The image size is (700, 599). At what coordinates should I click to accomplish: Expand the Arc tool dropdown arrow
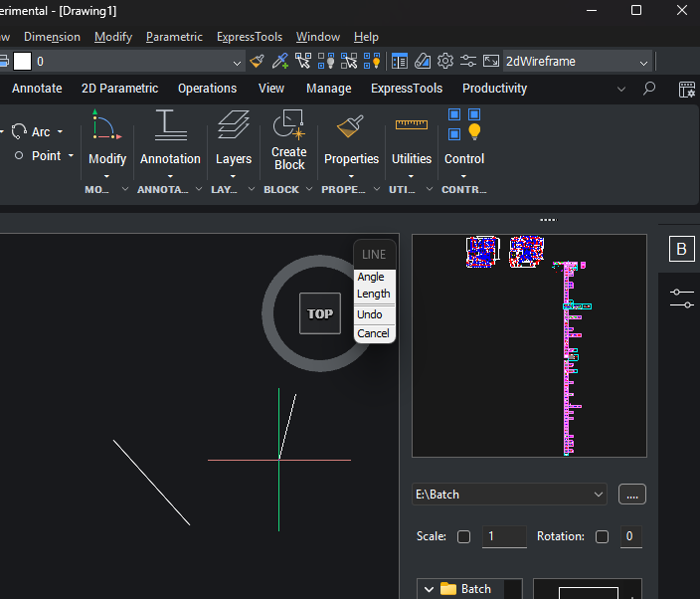pos(61,131)
